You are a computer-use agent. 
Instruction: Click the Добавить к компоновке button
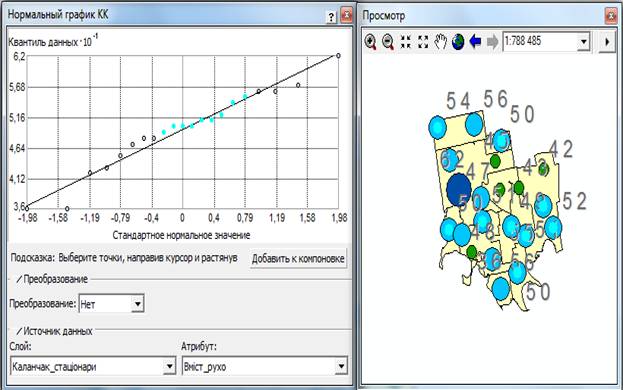tap(298, 259)
